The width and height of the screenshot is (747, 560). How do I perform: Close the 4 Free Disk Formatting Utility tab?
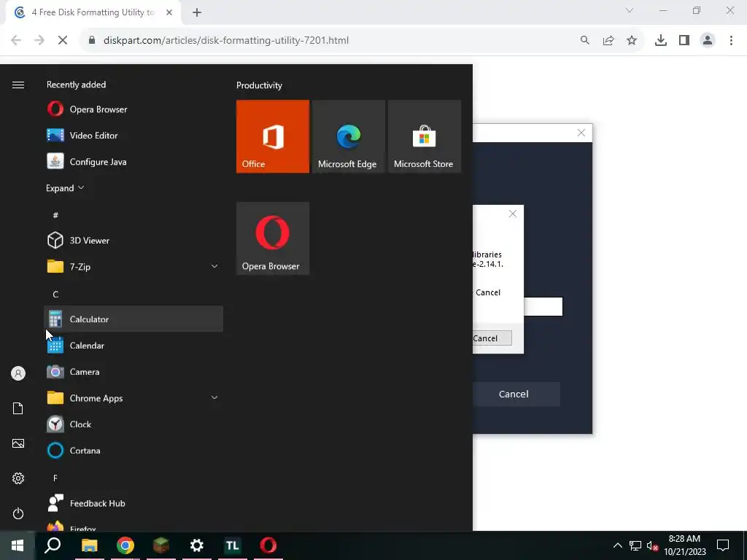pyautogui.click(x=169, y=12)
